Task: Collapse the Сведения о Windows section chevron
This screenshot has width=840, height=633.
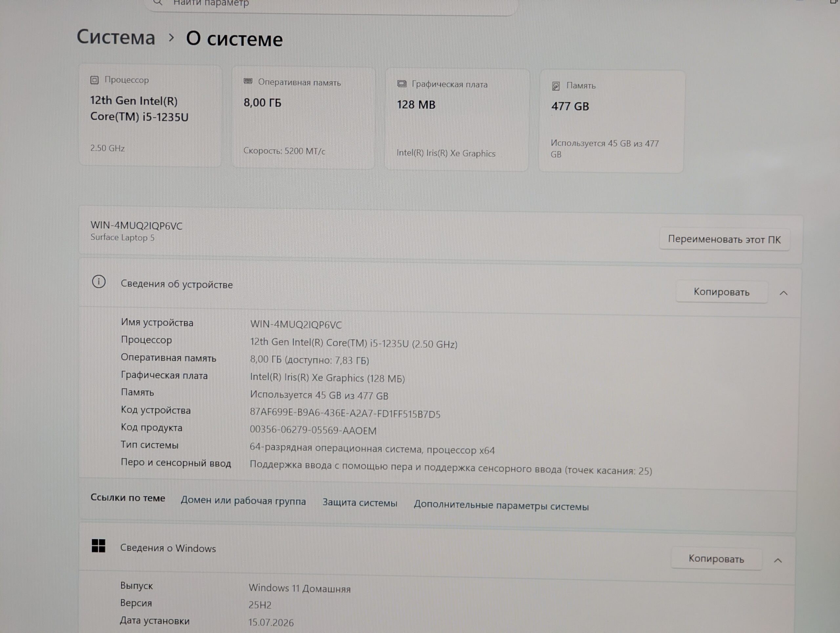Action: pos(777,560)
